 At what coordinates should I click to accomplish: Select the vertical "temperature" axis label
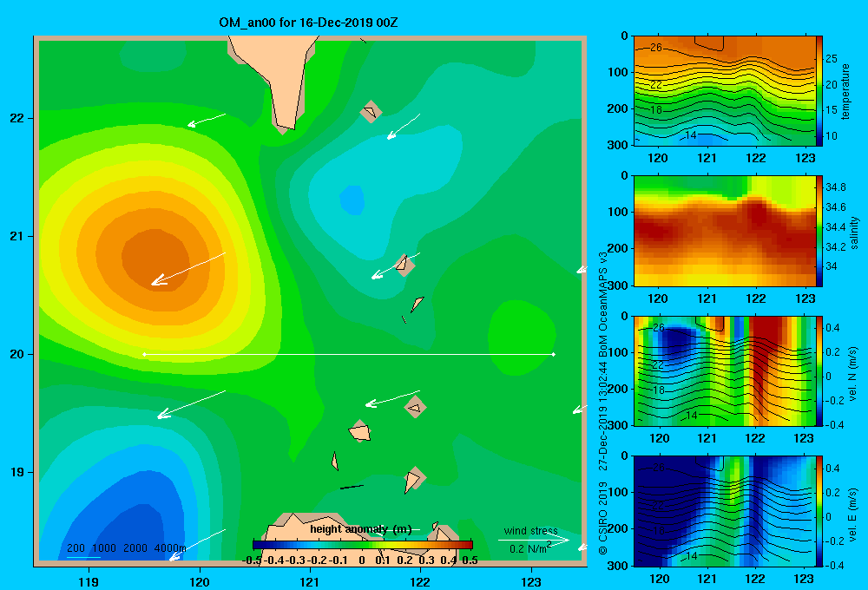[x=845, y=91]
